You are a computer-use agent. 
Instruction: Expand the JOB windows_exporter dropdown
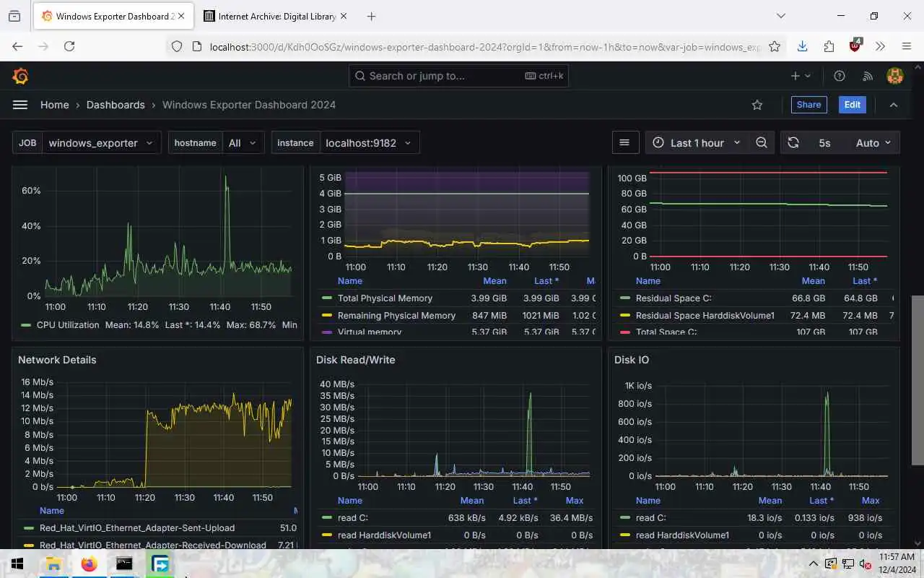[101, 143]
